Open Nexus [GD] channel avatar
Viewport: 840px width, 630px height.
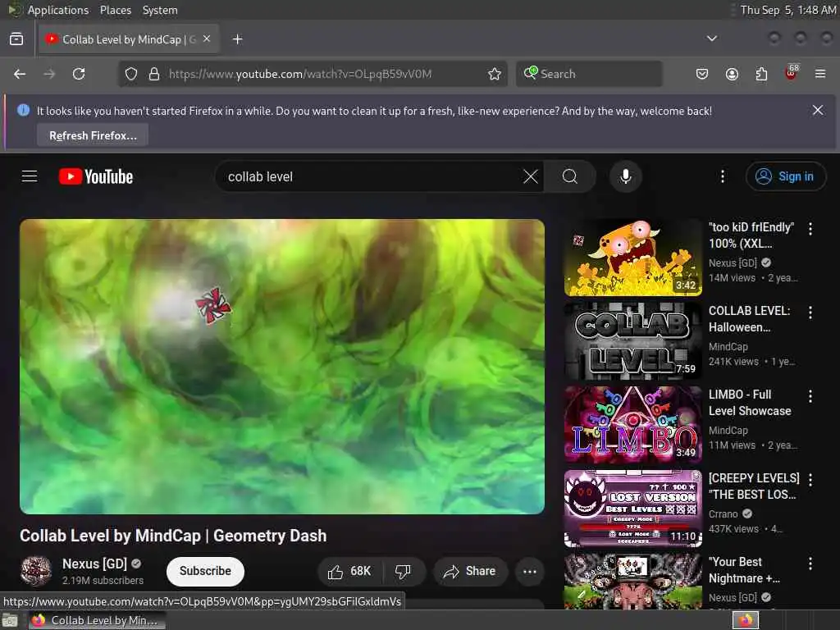point(36,571)
